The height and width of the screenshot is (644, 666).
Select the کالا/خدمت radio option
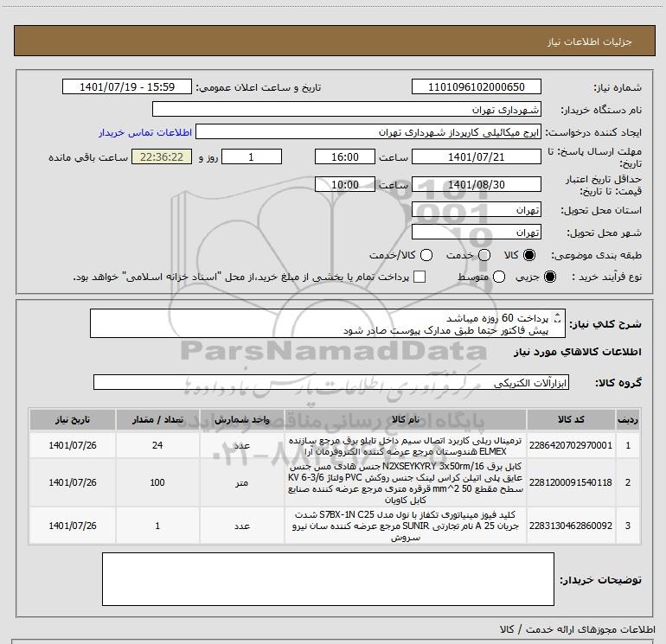[426, 255]
